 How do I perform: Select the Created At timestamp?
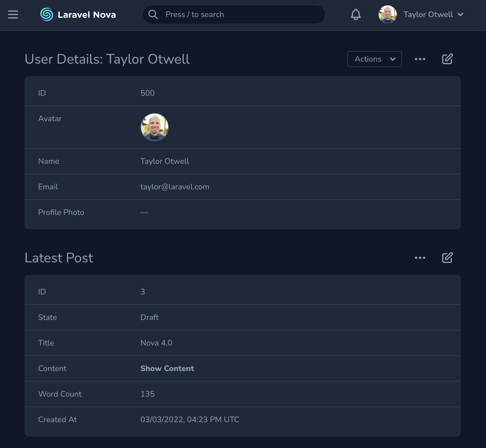[190, 419]
